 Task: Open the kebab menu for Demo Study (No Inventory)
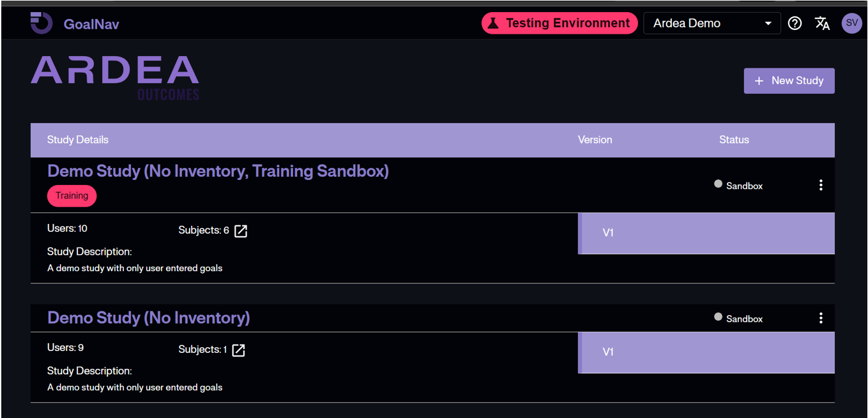coord(821,318)
